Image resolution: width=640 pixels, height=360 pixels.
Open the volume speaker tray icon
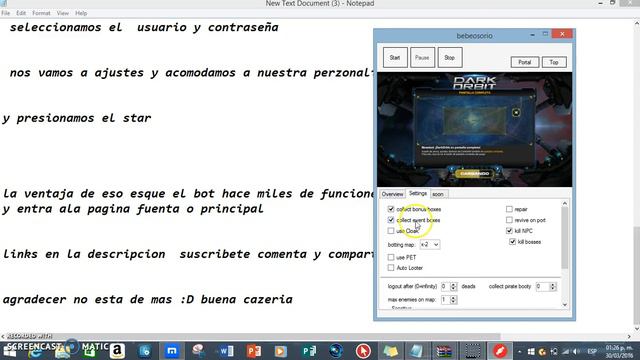576,351
